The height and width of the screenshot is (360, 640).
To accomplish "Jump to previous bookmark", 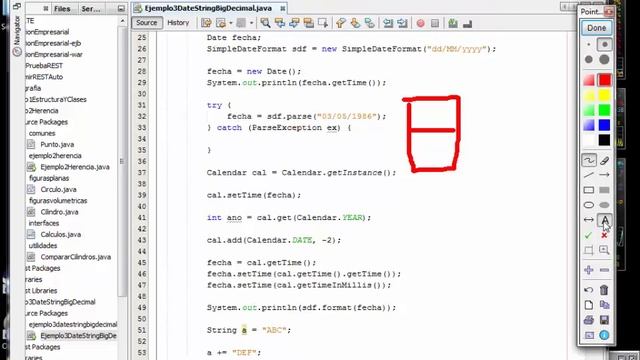I will coord(340,23).
